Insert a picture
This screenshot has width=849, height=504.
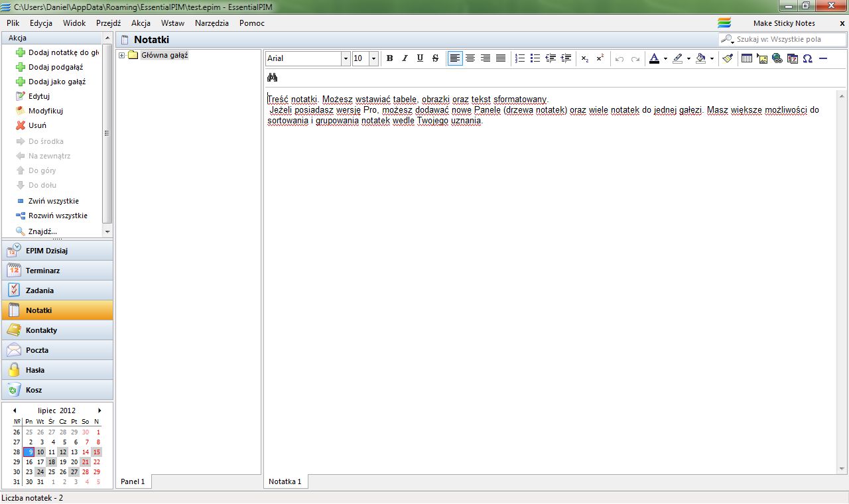tap(762, 58)
